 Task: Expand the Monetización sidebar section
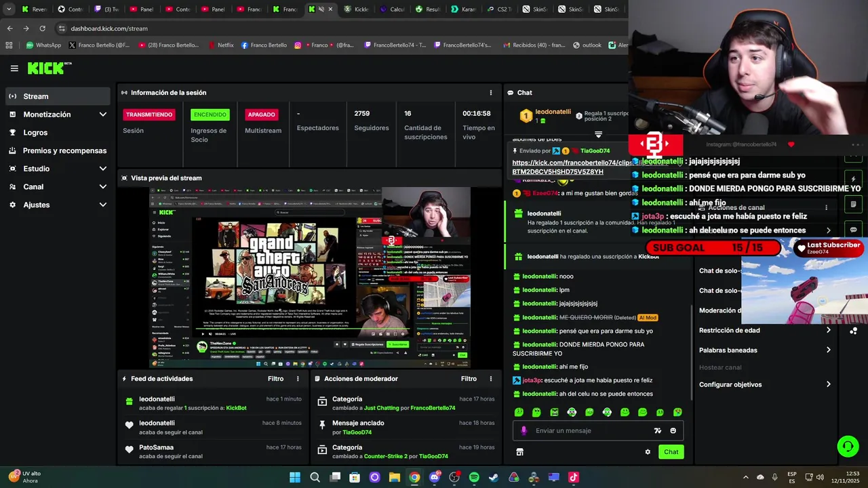[103, 115]
